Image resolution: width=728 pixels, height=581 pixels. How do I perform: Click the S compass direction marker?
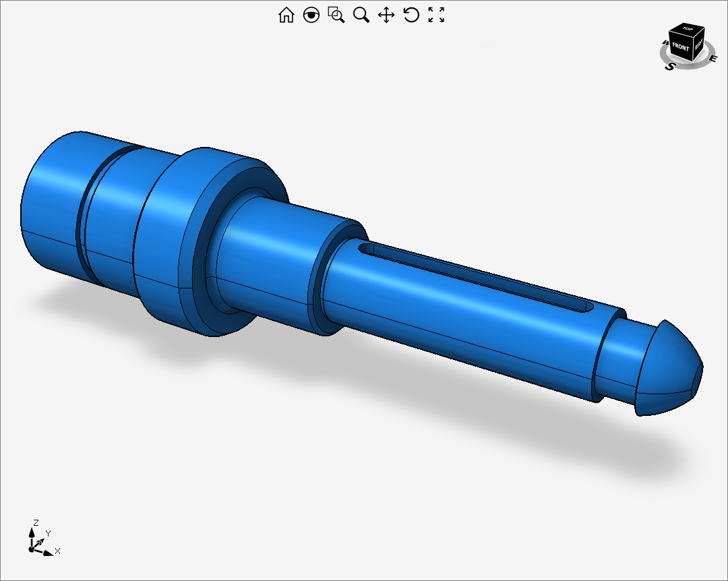669,67
